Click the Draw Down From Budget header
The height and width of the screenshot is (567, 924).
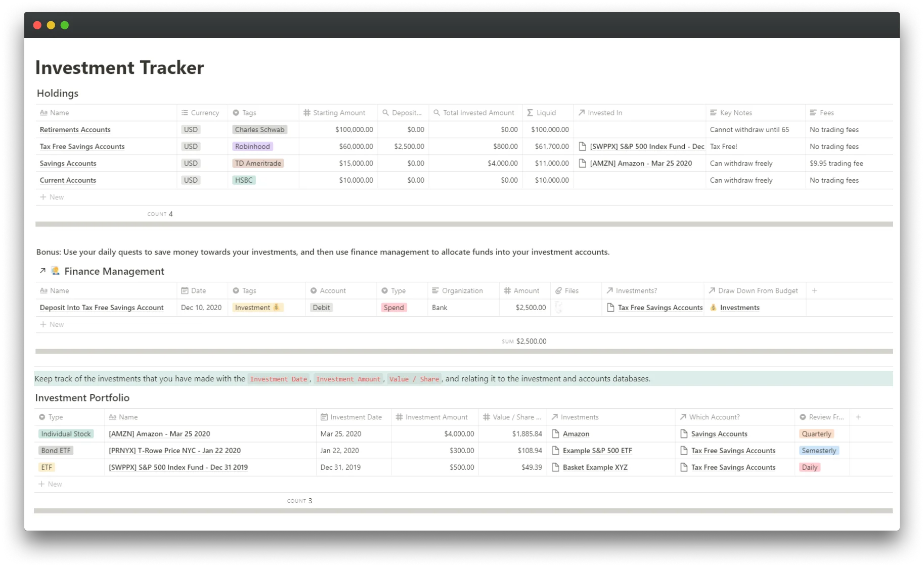pyautogui.click(x=755, y=290)
